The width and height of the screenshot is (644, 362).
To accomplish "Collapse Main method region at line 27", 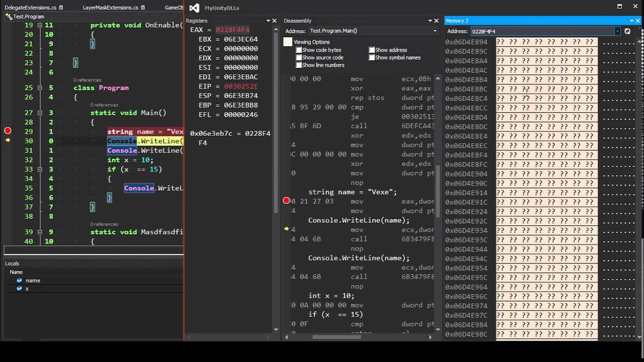I will (x=39, y=113).
